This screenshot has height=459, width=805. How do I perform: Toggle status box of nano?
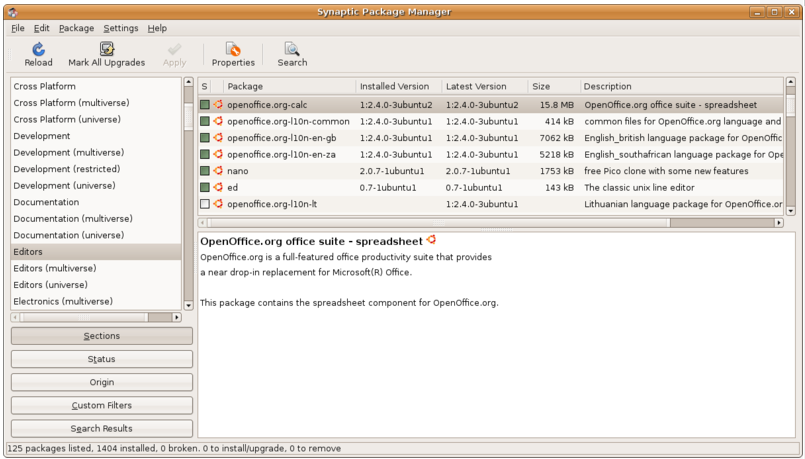pos(205,170)
